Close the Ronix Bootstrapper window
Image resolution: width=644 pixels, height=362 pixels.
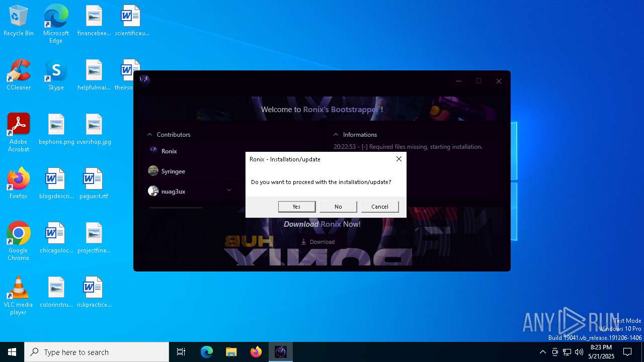499,81
